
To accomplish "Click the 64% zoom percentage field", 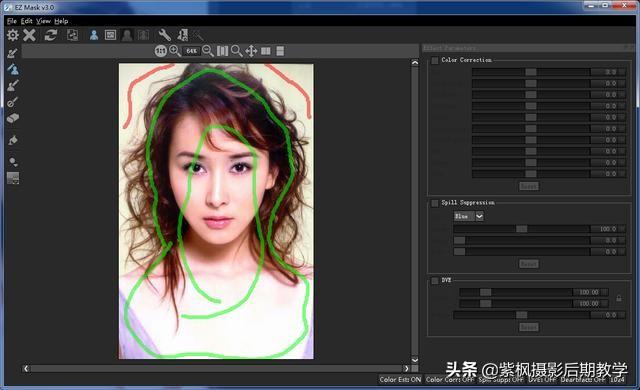I will (x=191, y=51).
